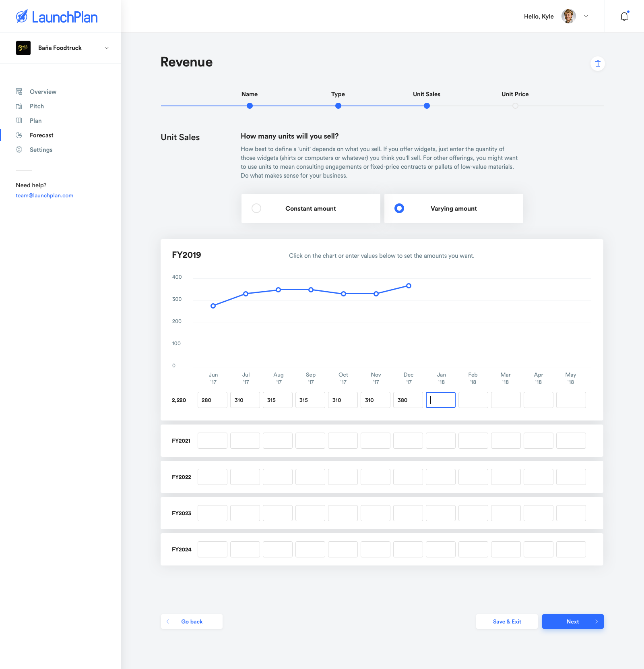The image size is (644, 669).
Task: Jump to the Type step marker
Action: coord(338,106)
